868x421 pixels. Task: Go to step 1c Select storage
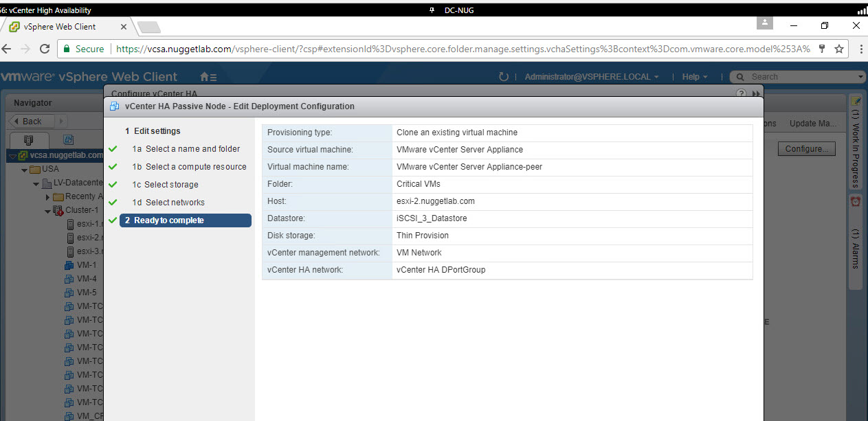pos(171,185)
